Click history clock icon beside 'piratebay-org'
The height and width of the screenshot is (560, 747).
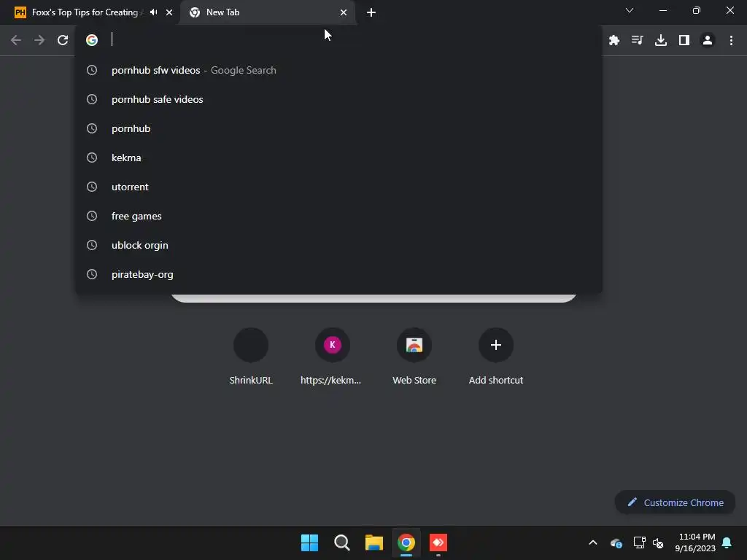coord(92,274)
